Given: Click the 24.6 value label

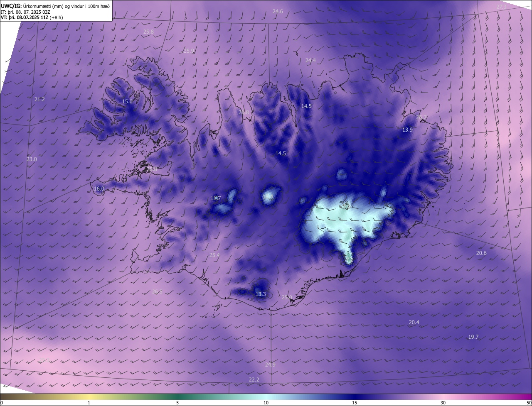Looking at the screenshot, I should pos(278,12).
